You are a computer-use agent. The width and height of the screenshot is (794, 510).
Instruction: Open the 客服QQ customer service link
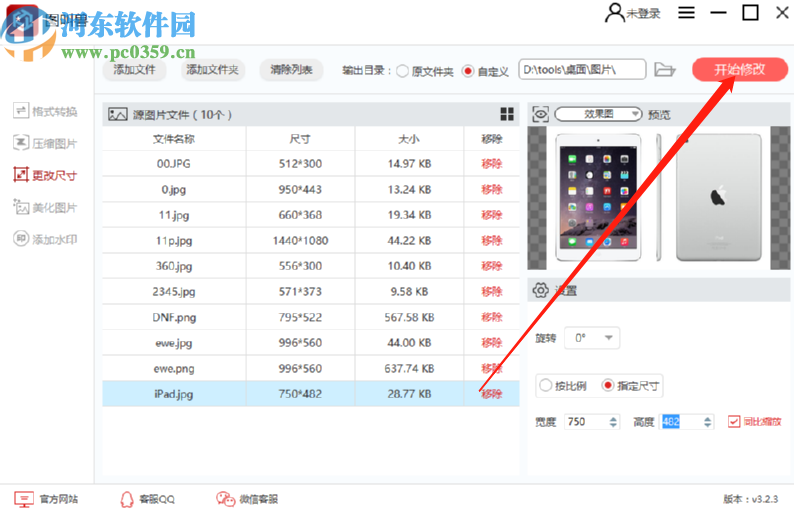pos(148,499)
